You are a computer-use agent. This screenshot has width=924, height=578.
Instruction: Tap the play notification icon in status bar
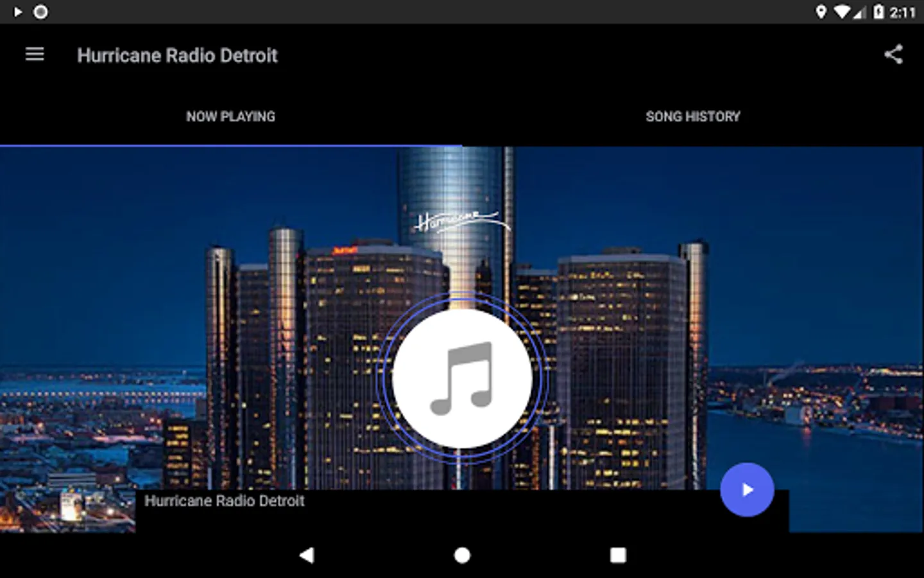coord(18,12)
